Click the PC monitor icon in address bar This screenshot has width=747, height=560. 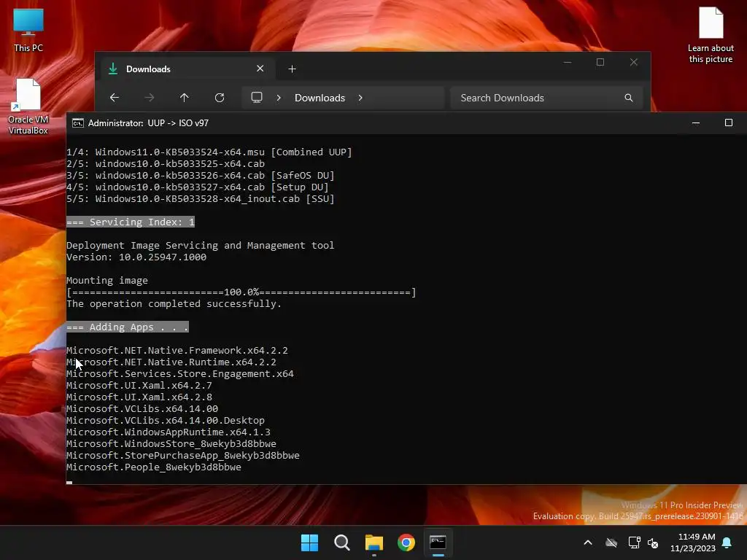pyautogui.click(x=257, y=98)
